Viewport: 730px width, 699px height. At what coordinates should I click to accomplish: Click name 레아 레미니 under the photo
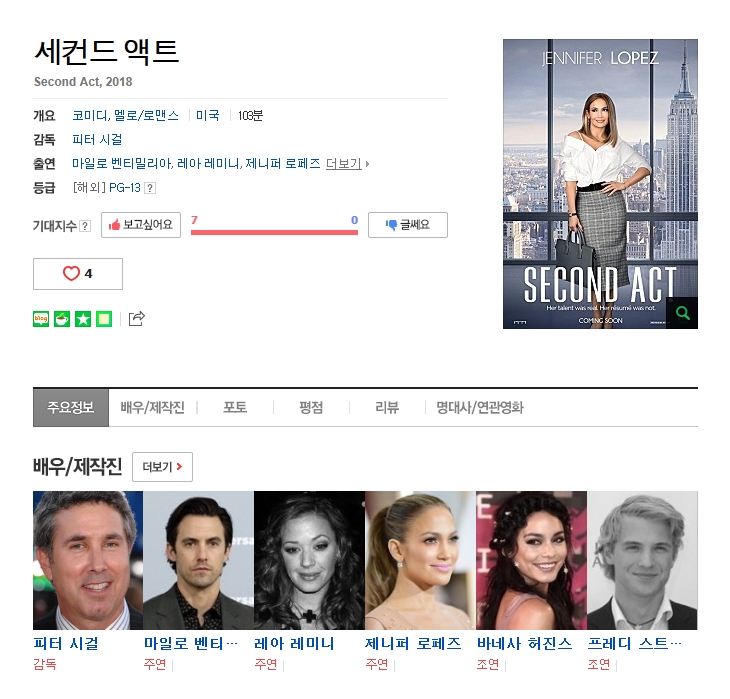point(294,644)
